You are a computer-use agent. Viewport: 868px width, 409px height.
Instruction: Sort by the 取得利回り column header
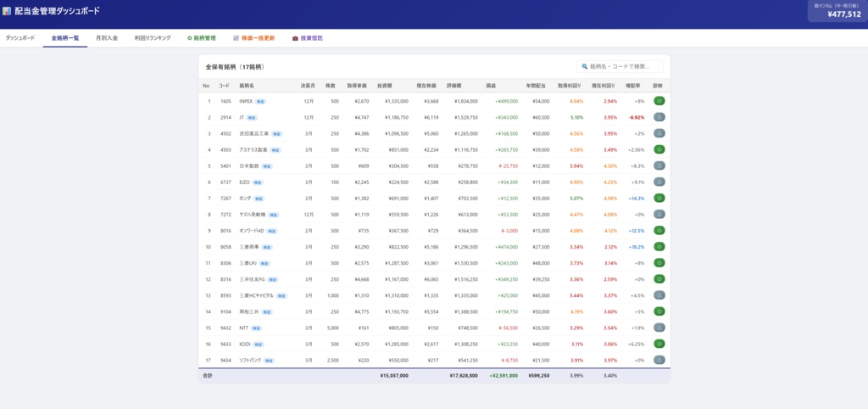pos(570,86)
